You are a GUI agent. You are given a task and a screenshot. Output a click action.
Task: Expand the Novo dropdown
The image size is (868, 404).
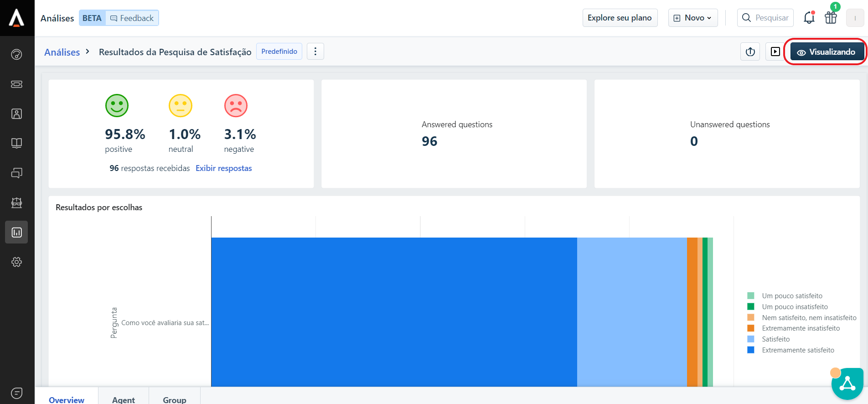tap(693, 18)
